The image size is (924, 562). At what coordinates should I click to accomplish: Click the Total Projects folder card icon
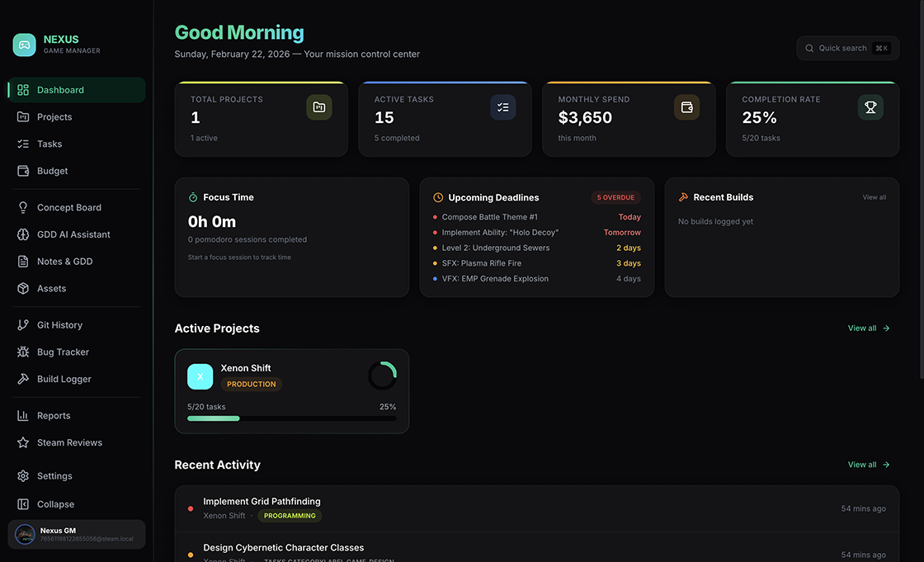318,107
